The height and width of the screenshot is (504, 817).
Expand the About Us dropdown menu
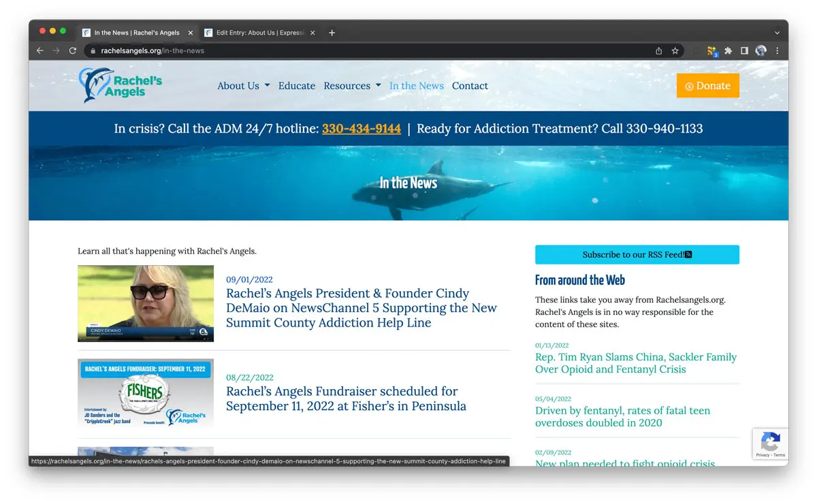[244, 86]
